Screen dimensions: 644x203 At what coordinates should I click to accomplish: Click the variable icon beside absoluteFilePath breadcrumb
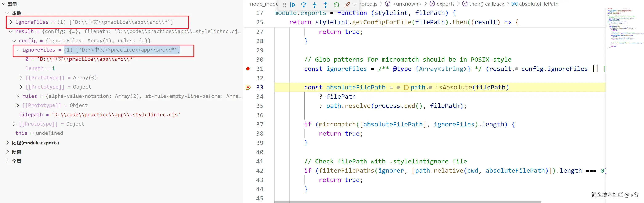pyautogui.click(x=514, y=4)
